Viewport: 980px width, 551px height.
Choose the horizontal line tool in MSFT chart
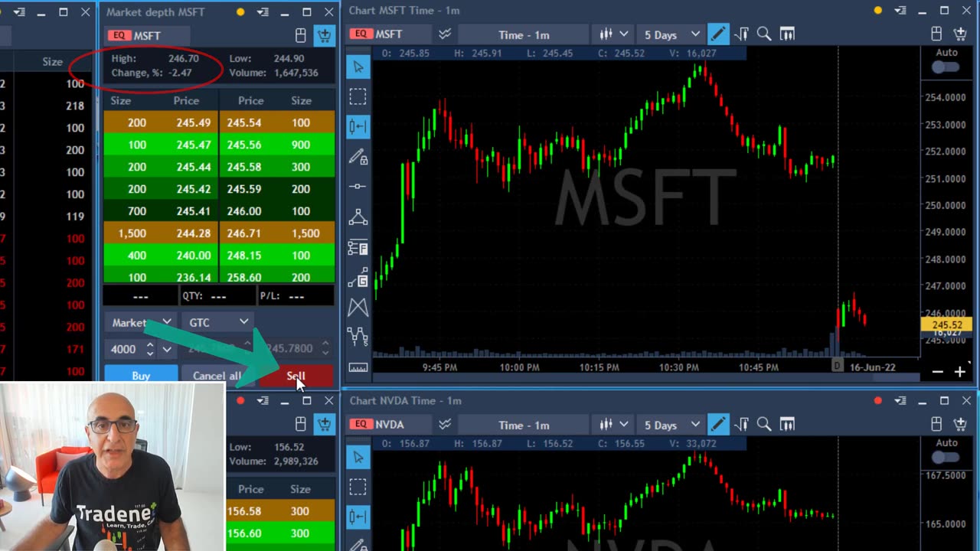pos(358,187)
